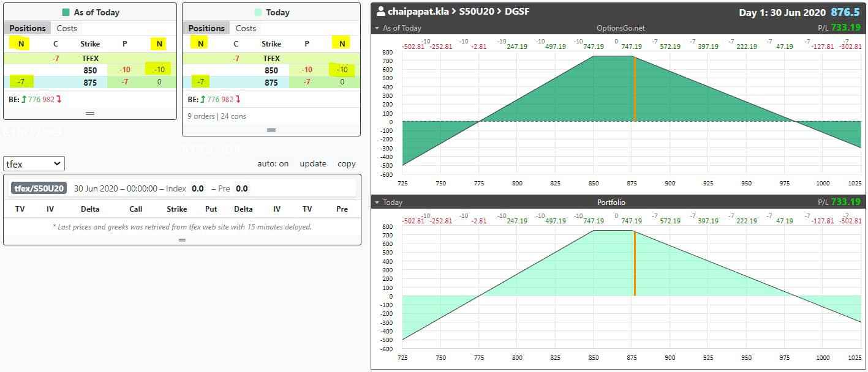Click the orange current-price marker in upper chart
Viewport: 868px width, 372px height.
[635, 89]
